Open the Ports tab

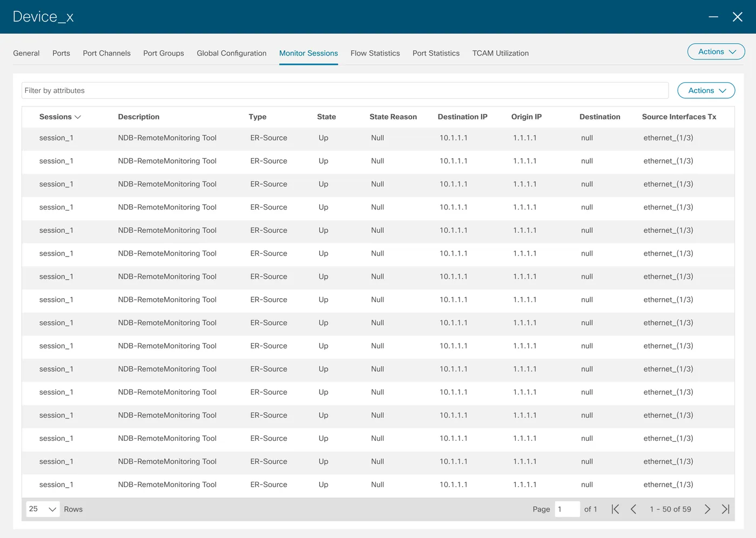[61, 53]
